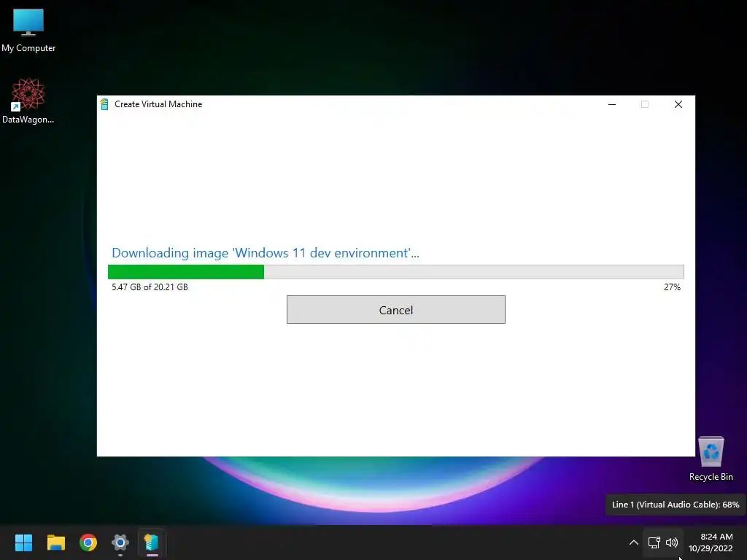Click the 27% progress percentage label
This screenshot has height=560, width=747.
[x=672, y=287]
